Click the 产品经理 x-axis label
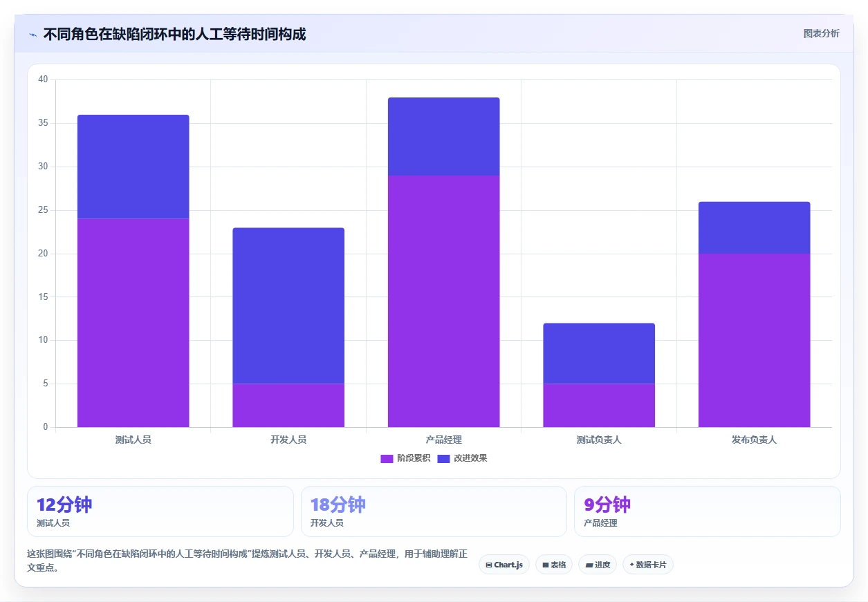The height and width of the screenshot is (602, 868). point(444,440)
